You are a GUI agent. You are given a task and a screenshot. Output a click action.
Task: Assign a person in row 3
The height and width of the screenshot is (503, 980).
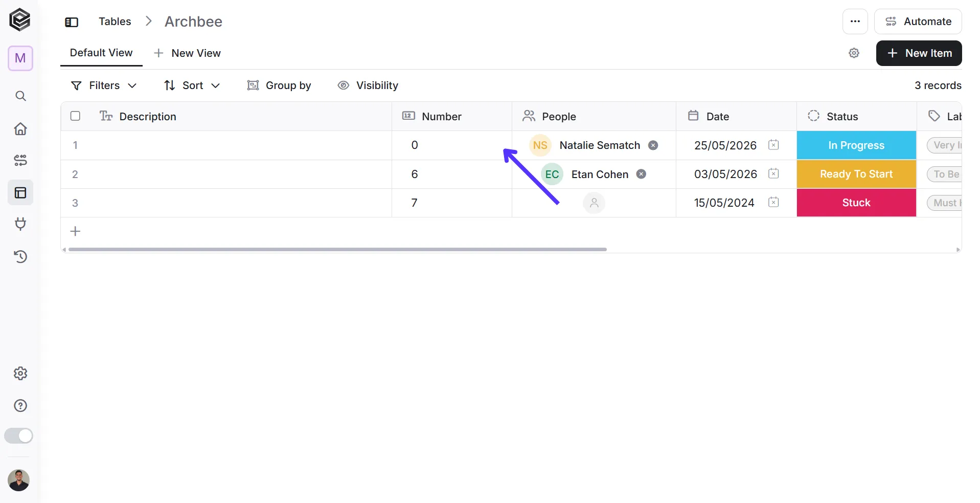pyautogui.click(x=594, y=203)
